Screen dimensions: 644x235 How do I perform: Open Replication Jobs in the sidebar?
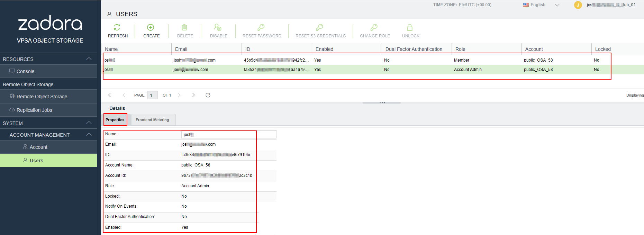pos(48,110)
